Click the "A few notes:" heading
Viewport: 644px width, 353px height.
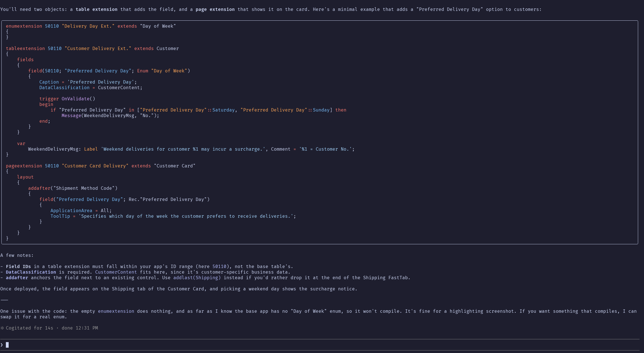[x=17, y=255]
